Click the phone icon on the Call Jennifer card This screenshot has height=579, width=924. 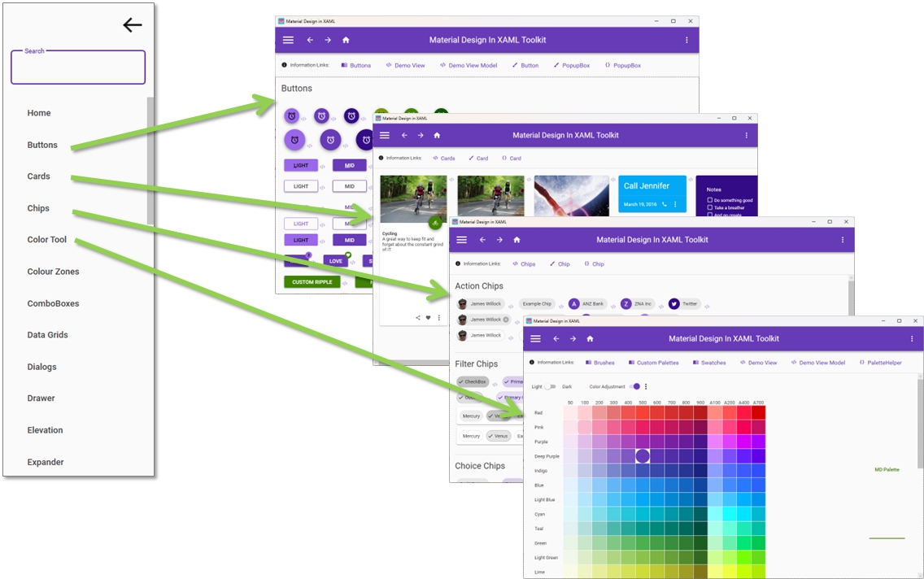point(664,204)
